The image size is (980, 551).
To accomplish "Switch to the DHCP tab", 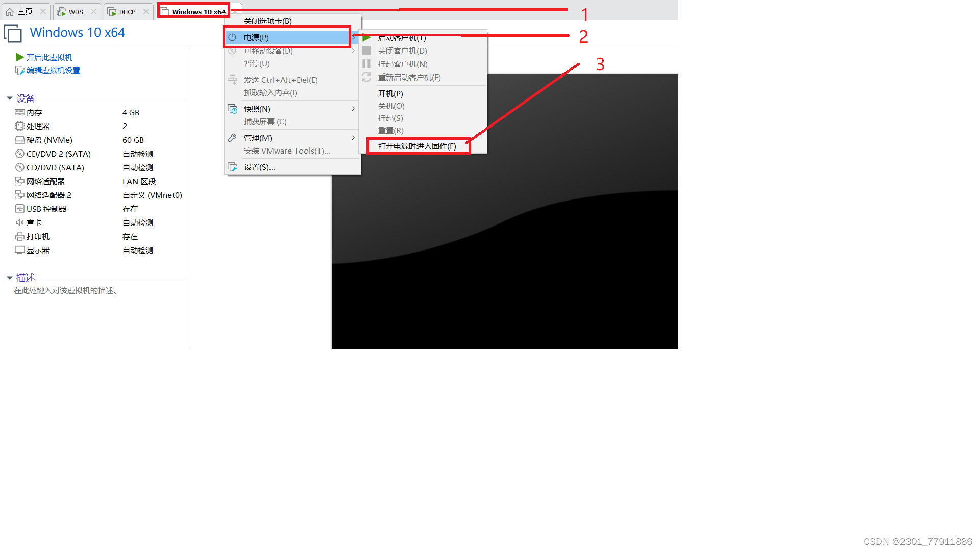I will point(128,12).
